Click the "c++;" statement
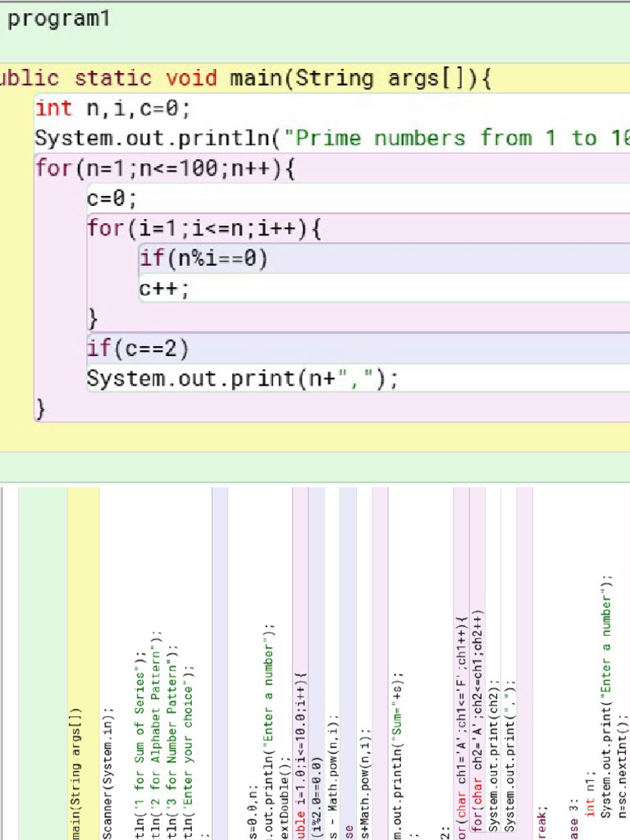This screenshot has width=630, height=840. tap(164, 290)
